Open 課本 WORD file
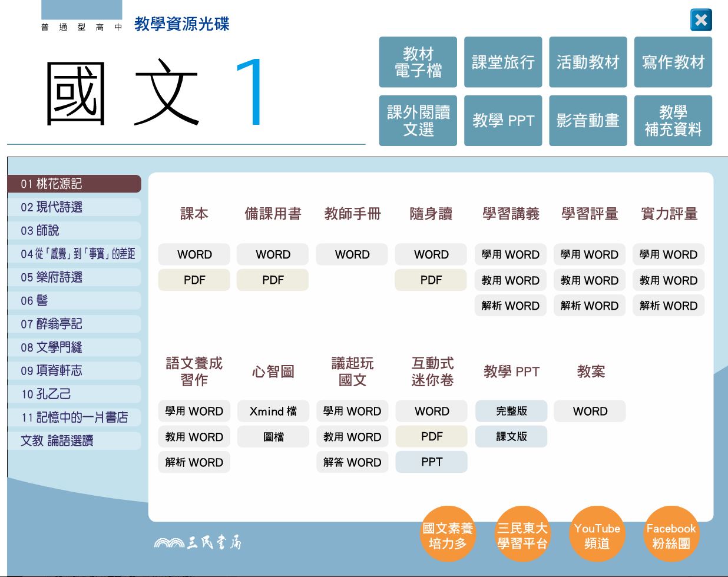Viewport: 728px width, 577px height. (x=194, y=254)
